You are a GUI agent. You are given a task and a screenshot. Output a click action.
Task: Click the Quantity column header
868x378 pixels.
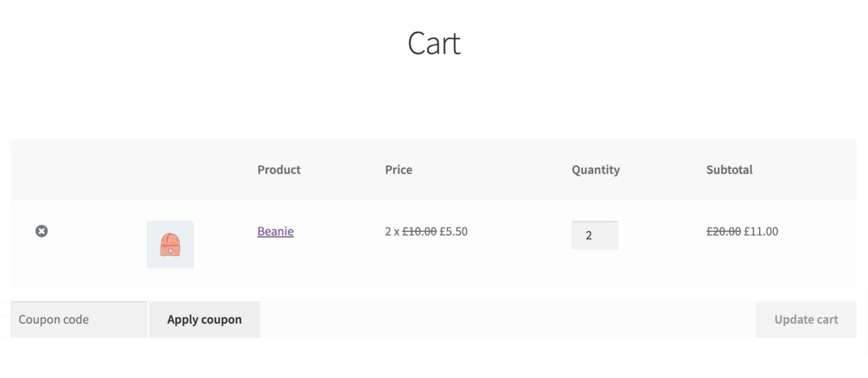coord(595,170)
